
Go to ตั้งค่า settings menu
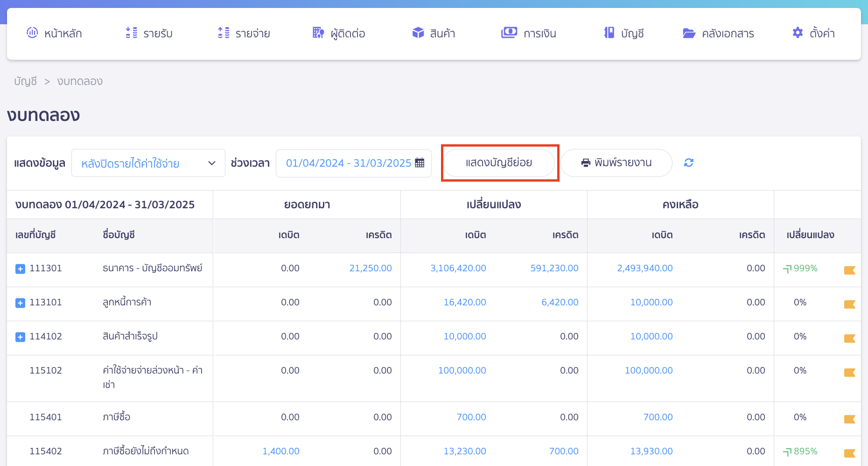pos(813,33)
